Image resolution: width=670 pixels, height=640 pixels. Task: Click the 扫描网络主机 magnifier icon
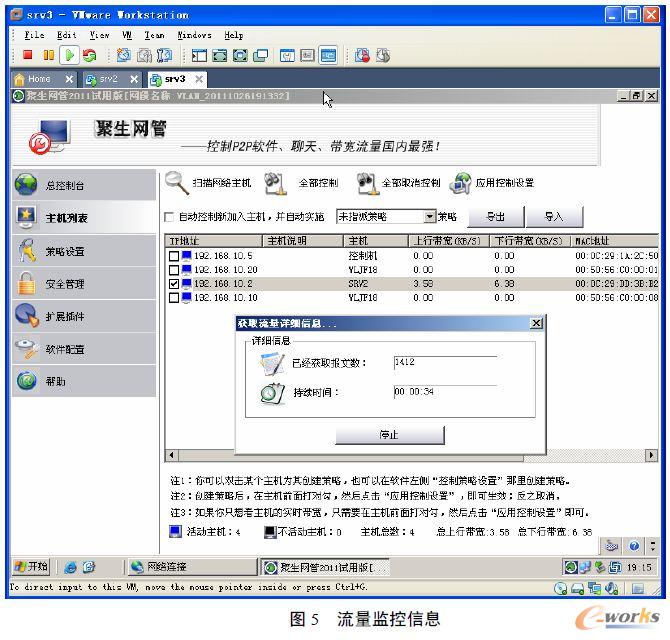tap(177, 182)
